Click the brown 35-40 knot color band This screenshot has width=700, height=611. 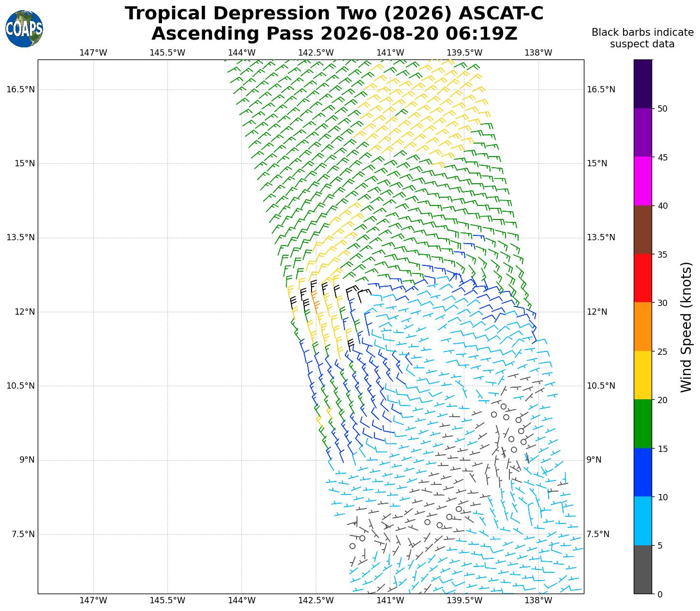coord(643,230)
